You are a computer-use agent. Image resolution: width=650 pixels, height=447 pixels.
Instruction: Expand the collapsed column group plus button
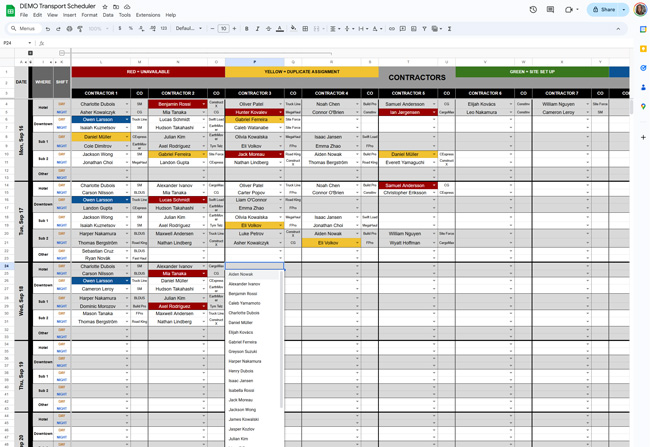coord(30,53)
